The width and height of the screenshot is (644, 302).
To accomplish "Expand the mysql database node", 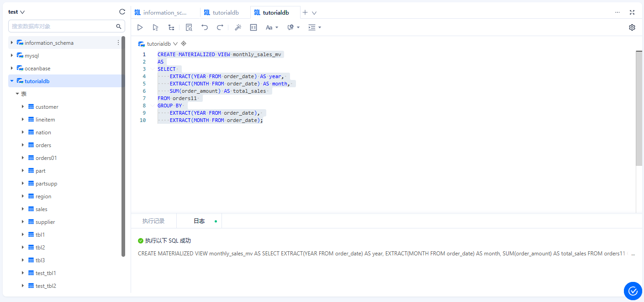I will tap(12, 55).
